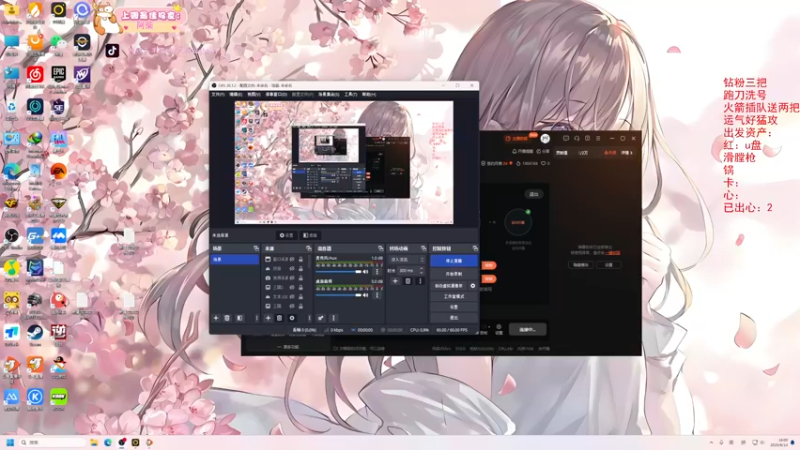Image resolution: width=800 pixels, height=450 pixels.
Task: Open hamburger menu in live companion header
Action: [598, 138]
